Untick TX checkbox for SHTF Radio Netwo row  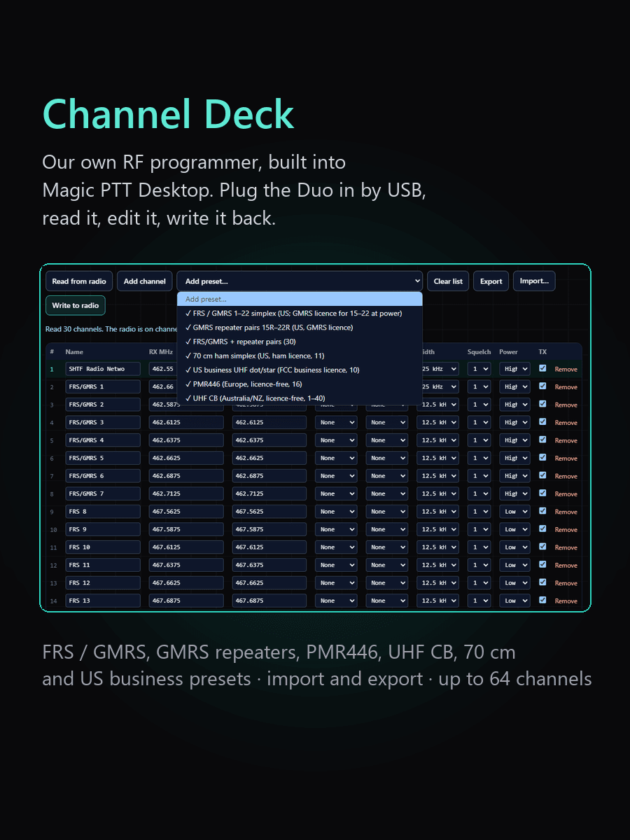coord(542,368)
